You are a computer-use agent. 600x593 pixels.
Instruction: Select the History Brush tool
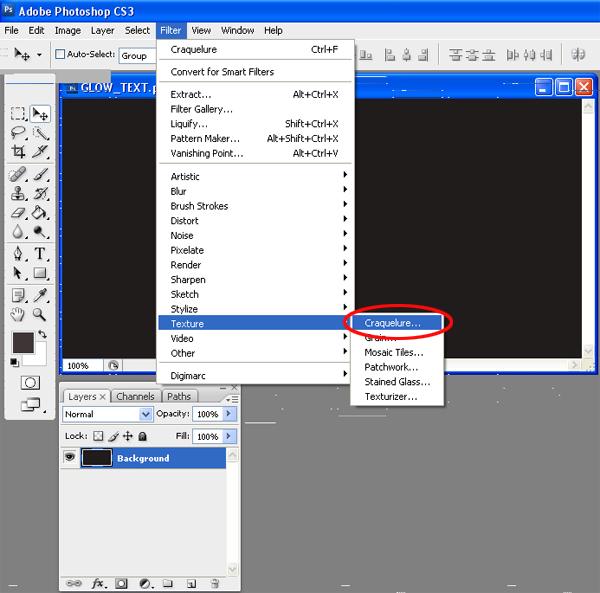pos(40,193)
